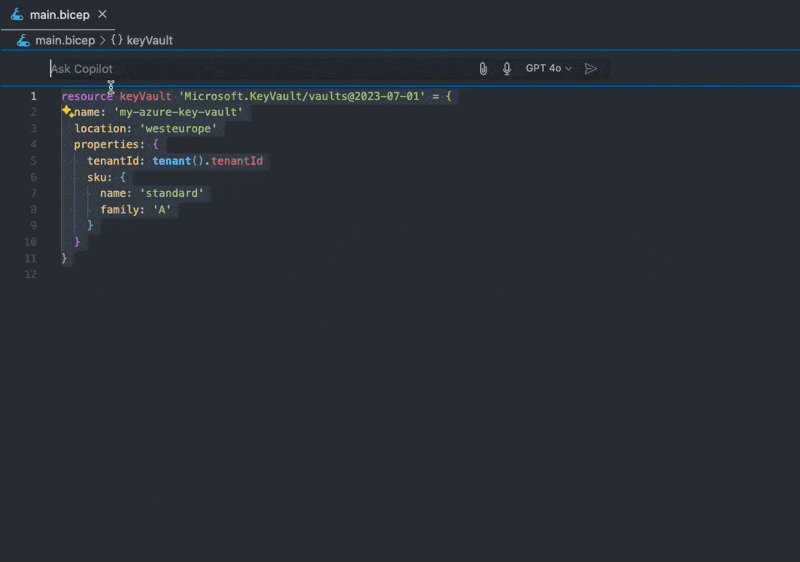
Task: Start voice chat with the microphone icon
Action: [x=507, y=69]
